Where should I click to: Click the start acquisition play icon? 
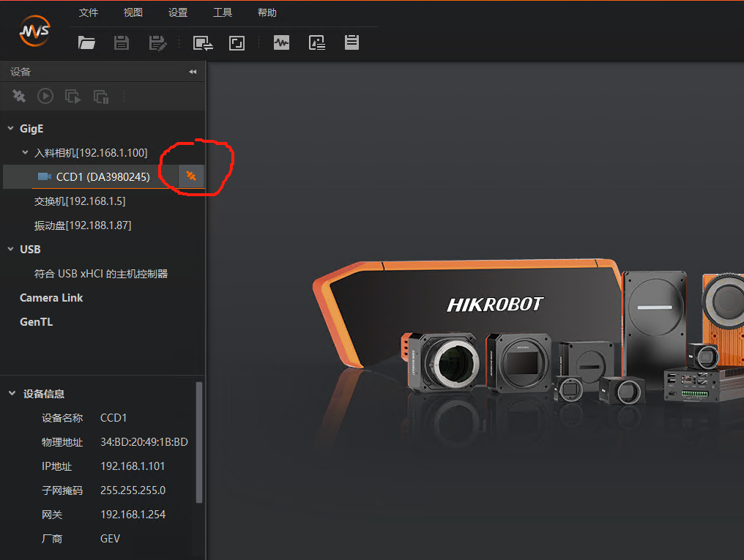tap(45, 96)
